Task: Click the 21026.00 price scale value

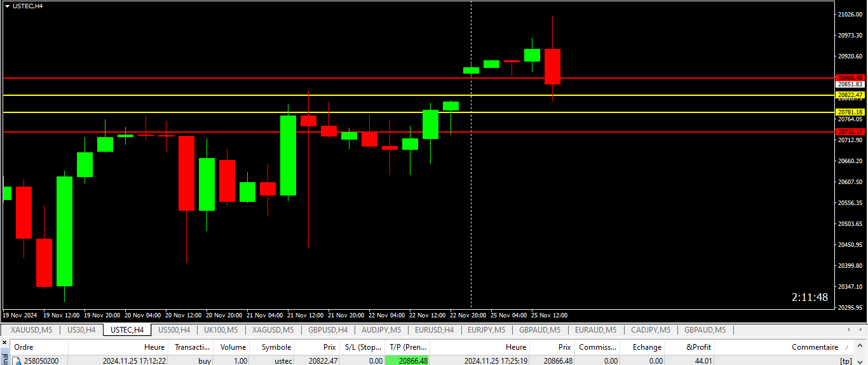Action: (x=851, y=14)
